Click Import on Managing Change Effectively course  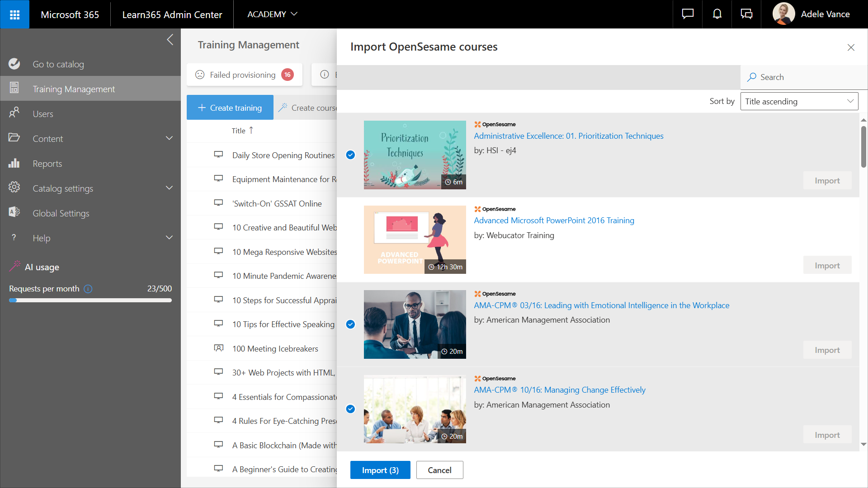827,435
